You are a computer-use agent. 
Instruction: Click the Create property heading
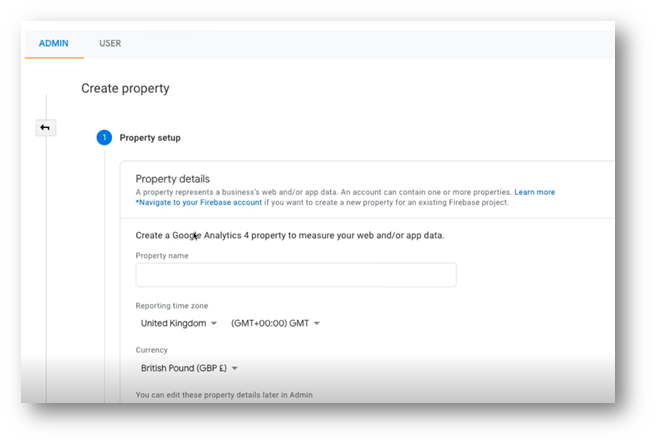(125, 88)
